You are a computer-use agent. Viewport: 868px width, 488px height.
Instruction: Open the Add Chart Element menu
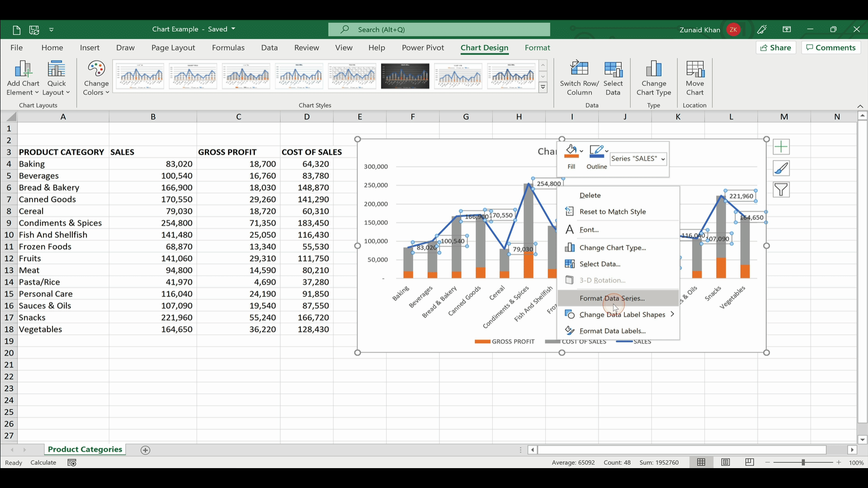point(23,78)
